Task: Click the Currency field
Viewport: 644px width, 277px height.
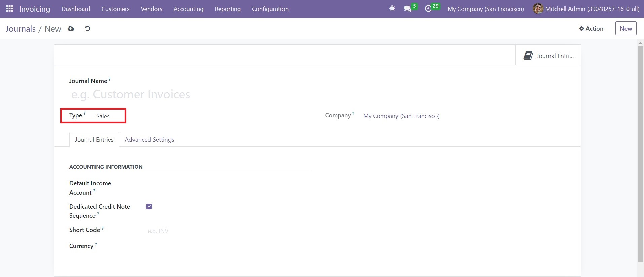Action: pos(229,246)
